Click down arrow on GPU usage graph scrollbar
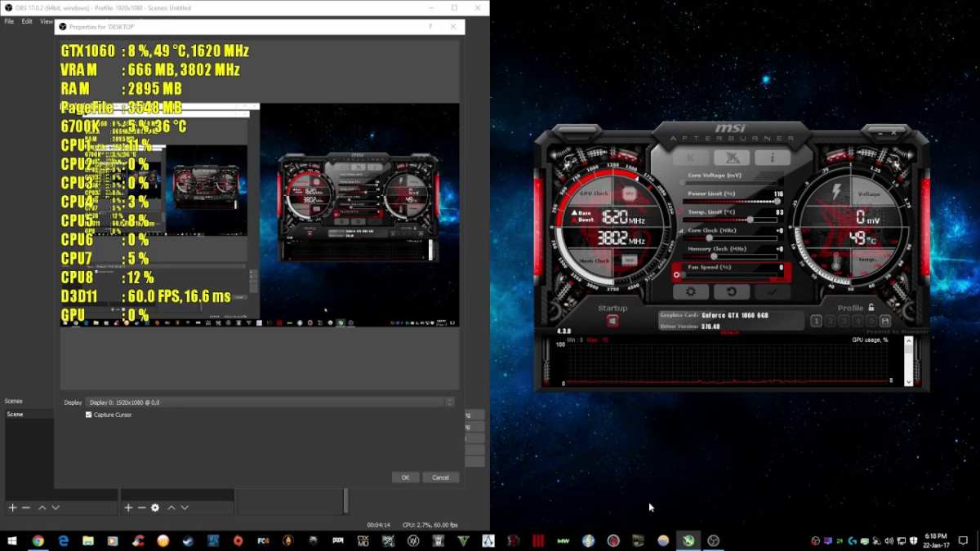Image resolution: width=980 pixels, height=551 pixels. [x=908, y=381]
